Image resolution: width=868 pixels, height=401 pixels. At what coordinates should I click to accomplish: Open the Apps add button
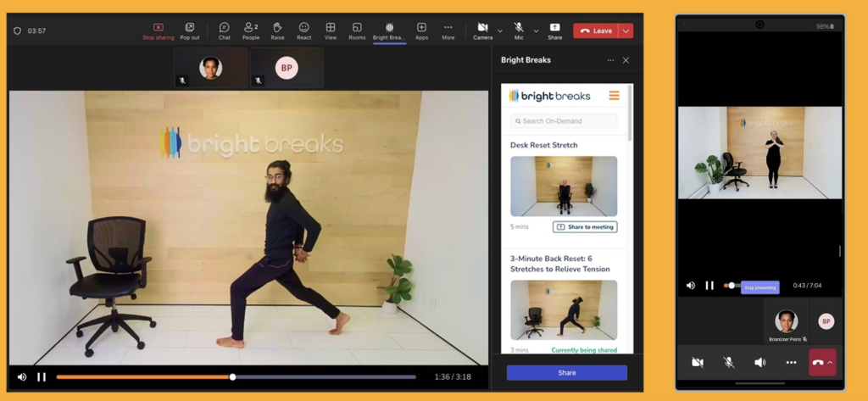tap(421, 31)
